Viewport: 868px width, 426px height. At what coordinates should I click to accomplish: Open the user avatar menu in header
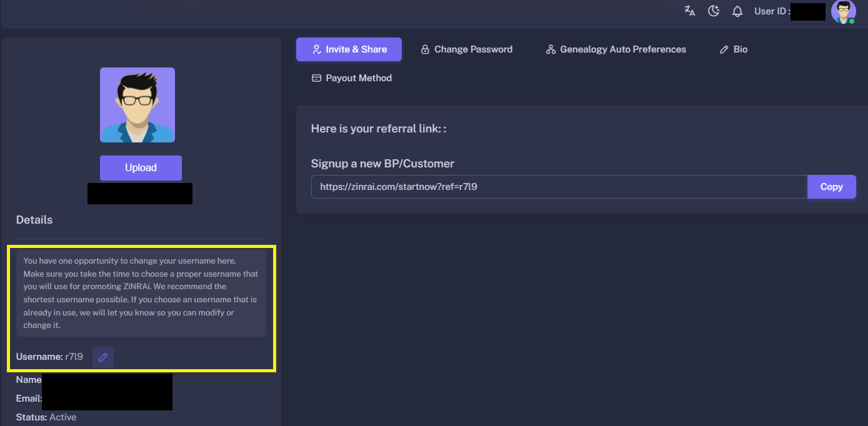click(844, 11)
